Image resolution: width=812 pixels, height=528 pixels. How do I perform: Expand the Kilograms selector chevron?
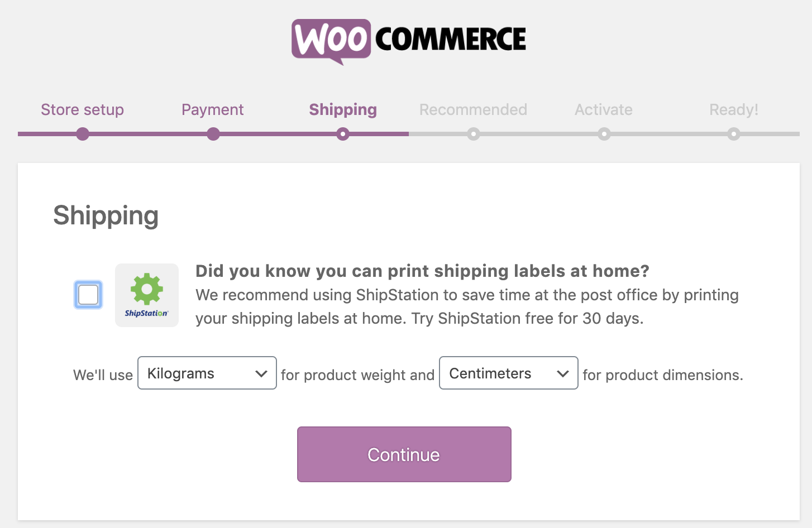[261, 373]
